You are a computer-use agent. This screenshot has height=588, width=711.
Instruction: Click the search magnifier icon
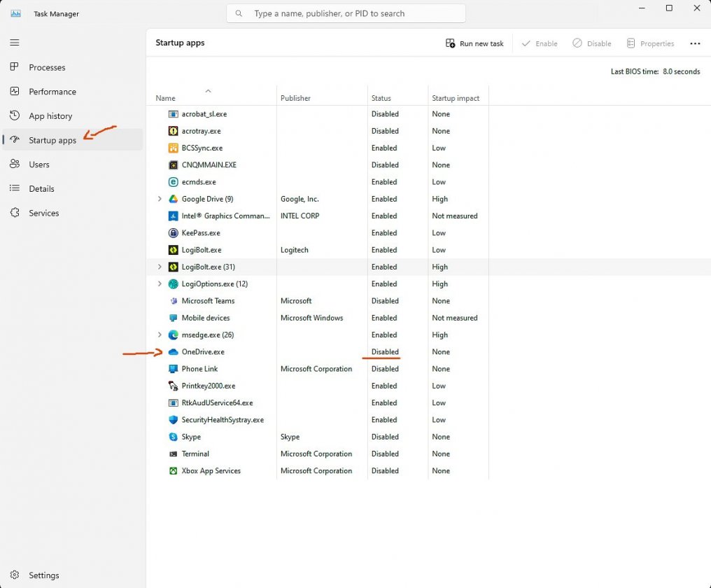[239, 13]
